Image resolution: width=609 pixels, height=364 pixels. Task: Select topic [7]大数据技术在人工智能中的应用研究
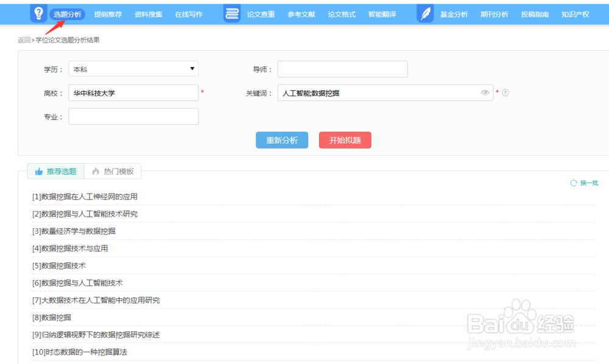point(96,300)
